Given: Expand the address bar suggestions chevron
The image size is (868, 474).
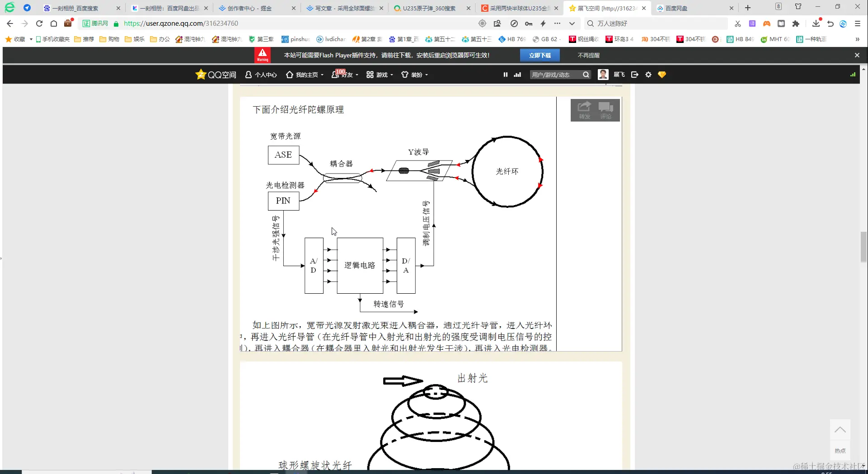Looking at the screenshot, I should [x=572, y=23].
